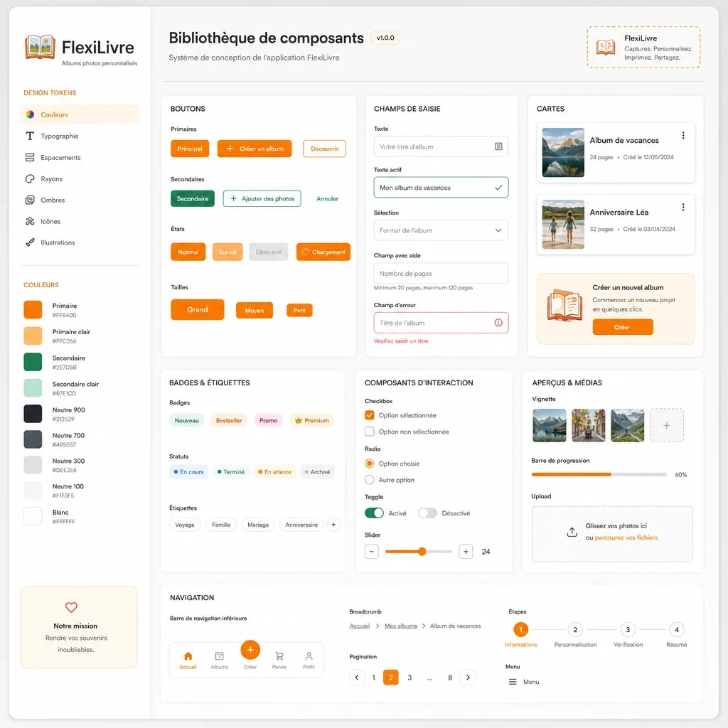Click the heart icon above Notre mission

pos(71,607)
